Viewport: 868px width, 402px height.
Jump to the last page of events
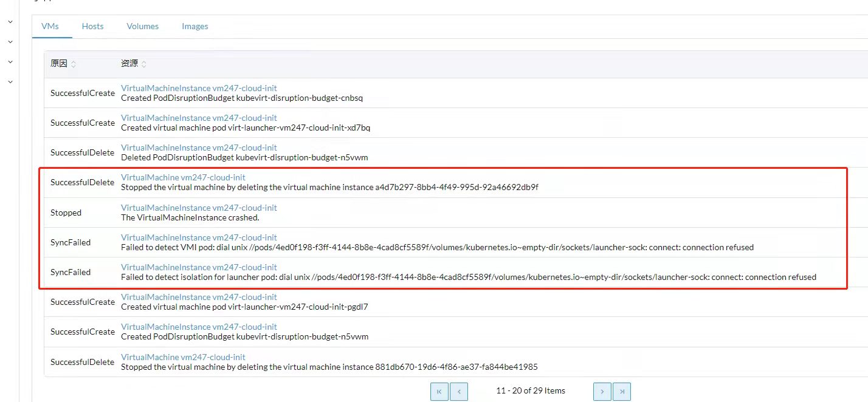click(x=621, y=391)
